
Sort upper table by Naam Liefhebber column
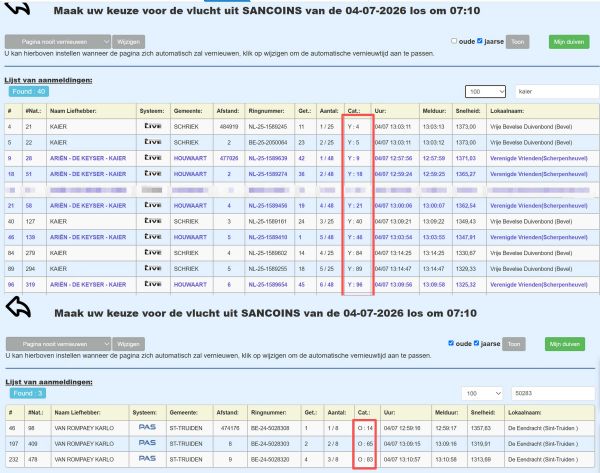coord(73,111)
